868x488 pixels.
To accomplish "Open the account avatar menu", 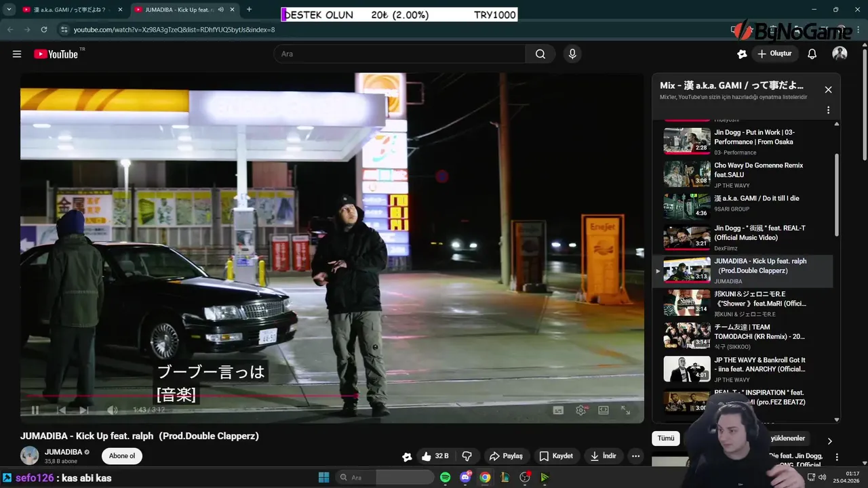I will [x=840, y=54].
